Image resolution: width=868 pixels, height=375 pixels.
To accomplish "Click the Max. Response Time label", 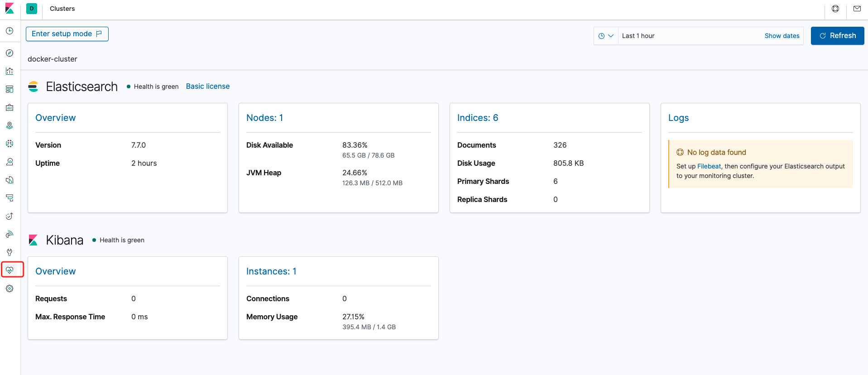I will [70, 317].
